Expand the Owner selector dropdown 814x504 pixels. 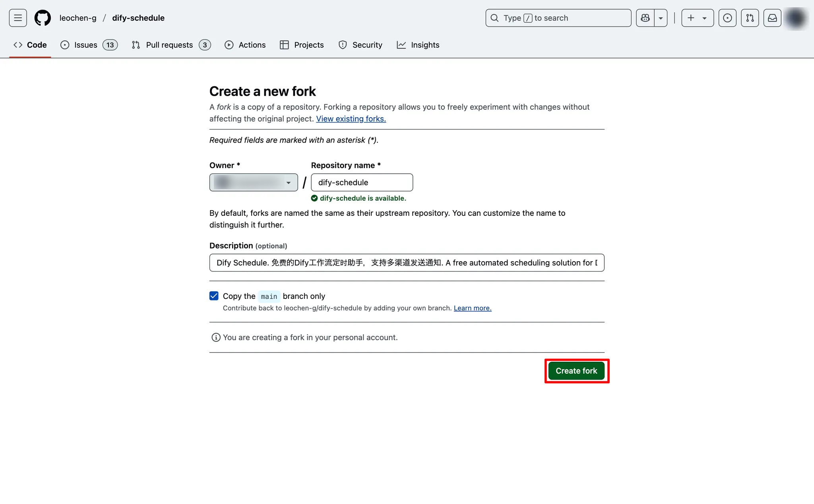tap(288, 182)
